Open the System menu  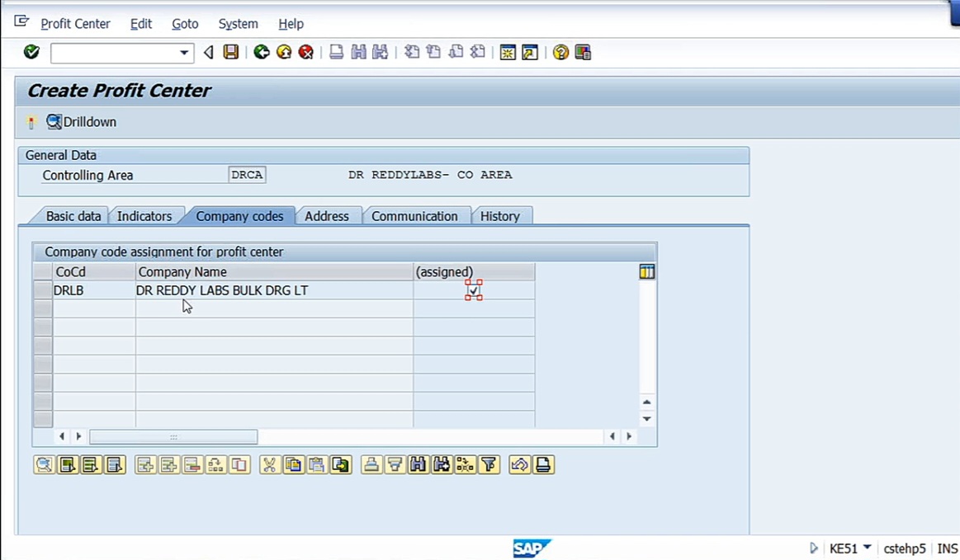pos(239,24)
